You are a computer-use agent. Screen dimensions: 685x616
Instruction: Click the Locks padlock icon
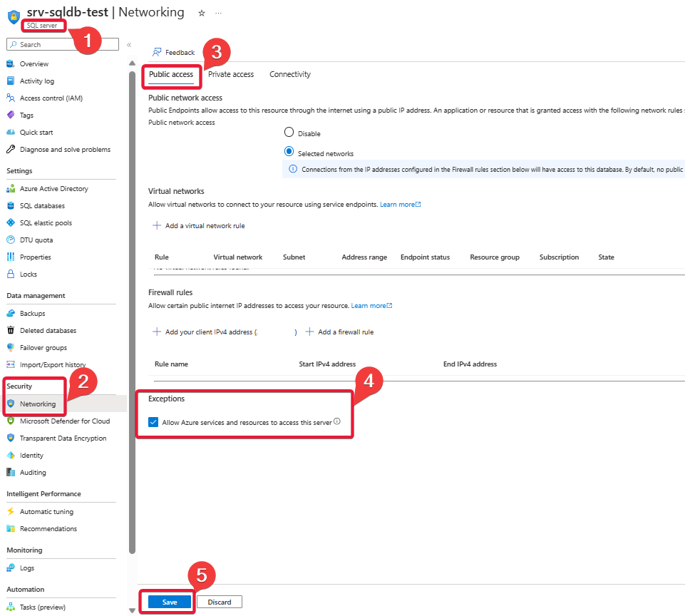coord(11,274)
